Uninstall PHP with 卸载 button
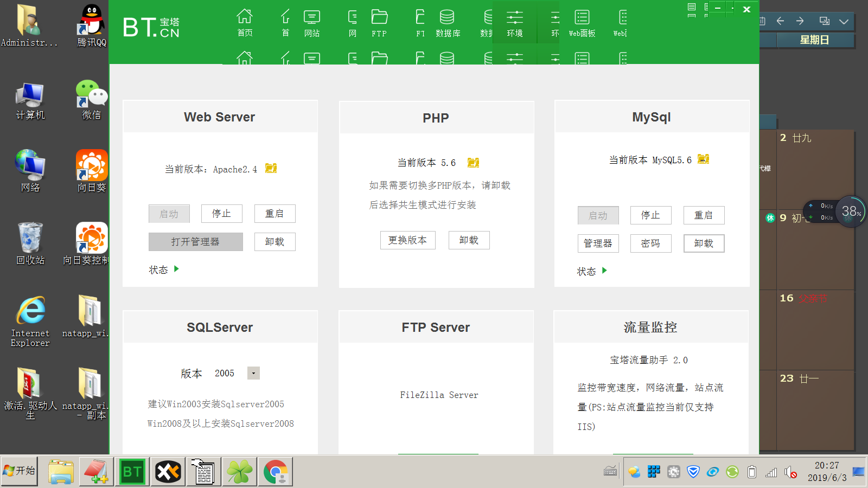The image size is (868, 488). (x=469, y=240)
